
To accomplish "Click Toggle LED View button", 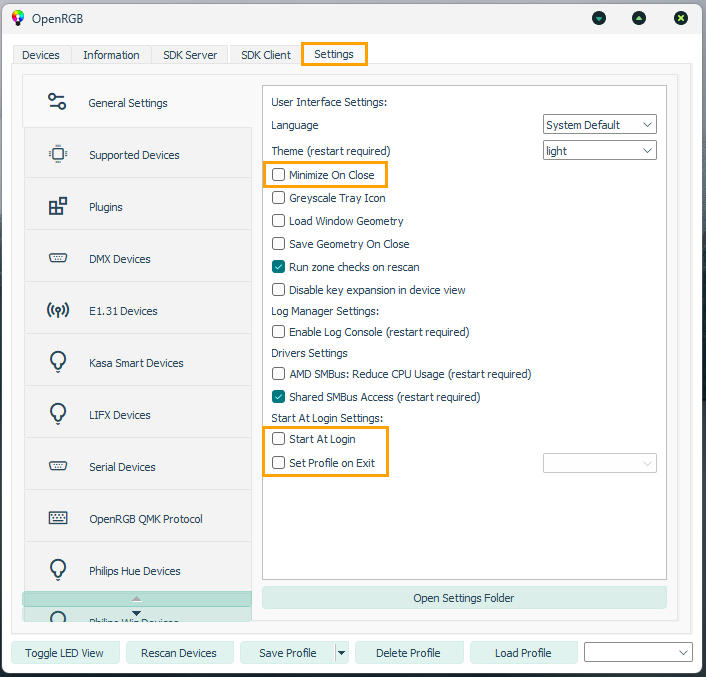I will click(65, 653).
